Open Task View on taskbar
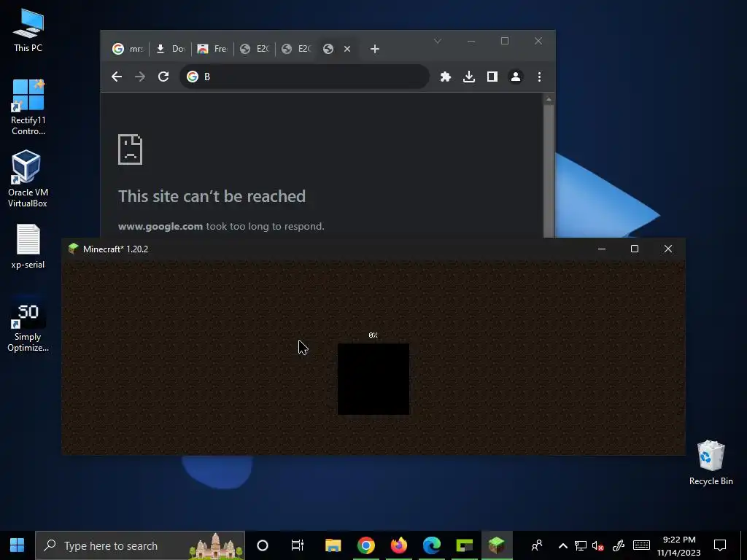The image size is (747, 560). coord(298,545)
